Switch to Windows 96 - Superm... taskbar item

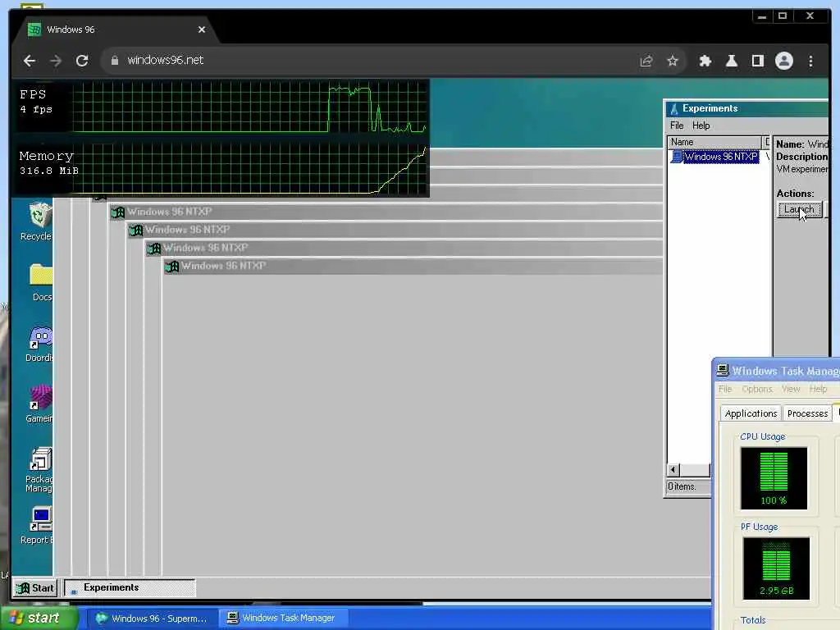[152, 619]
